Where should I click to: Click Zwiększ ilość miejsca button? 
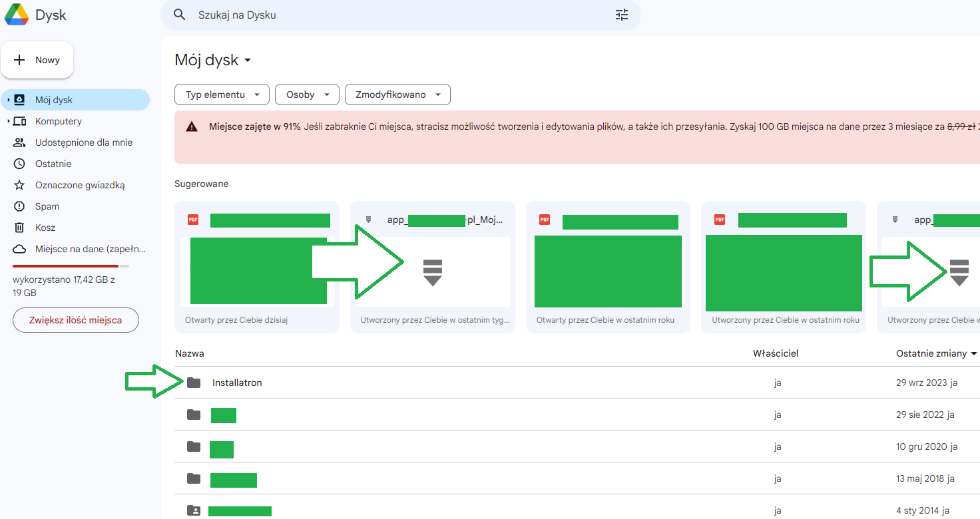pyautogui.click(x=75, y=320)
